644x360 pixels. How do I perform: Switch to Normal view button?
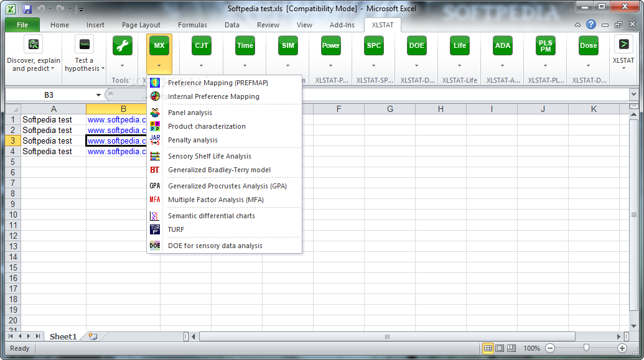click(488, 348)
